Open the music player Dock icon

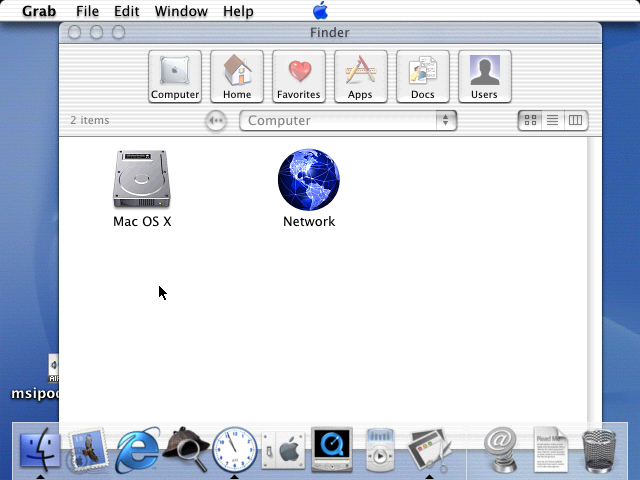tap(380, 450)
